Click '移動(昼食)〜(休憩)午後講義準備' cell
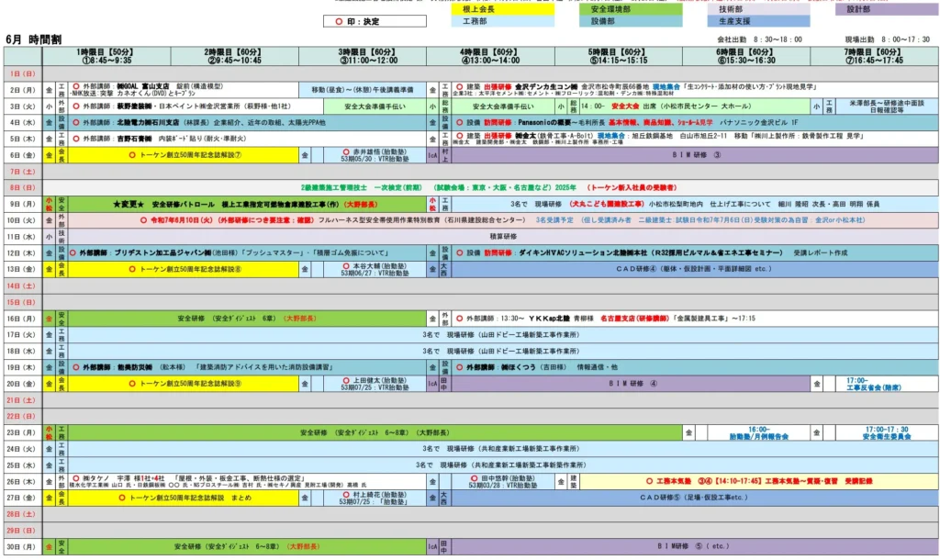 click(x=363, y=90)
